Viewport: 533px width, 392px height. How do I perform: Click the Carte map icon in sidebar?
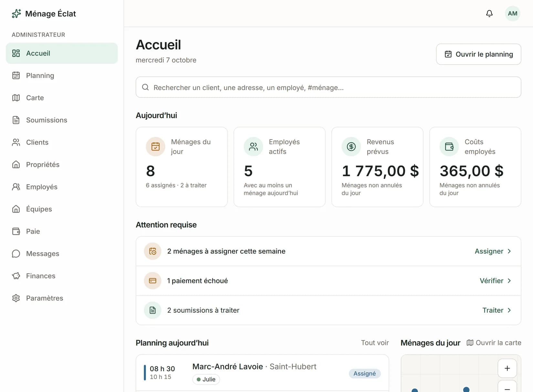pyautogui.click(x=16, y=98)
